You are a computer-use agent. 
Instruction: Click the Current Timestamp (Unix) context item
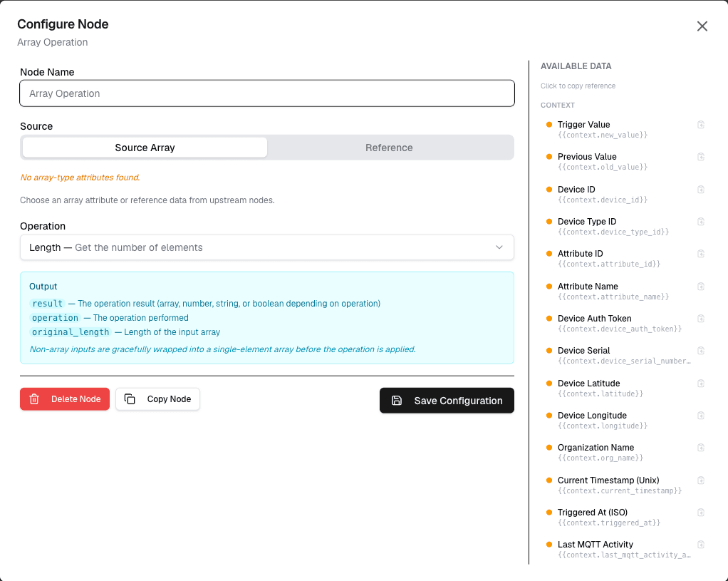coord(625,485)
